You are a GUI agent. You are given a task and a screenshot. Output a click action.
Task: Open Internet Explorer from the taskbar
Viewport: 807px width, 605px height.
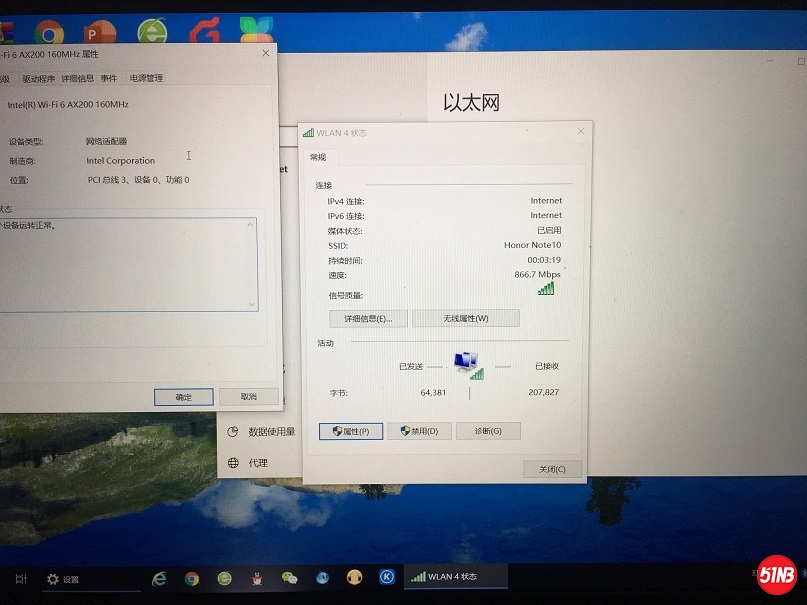159,578
